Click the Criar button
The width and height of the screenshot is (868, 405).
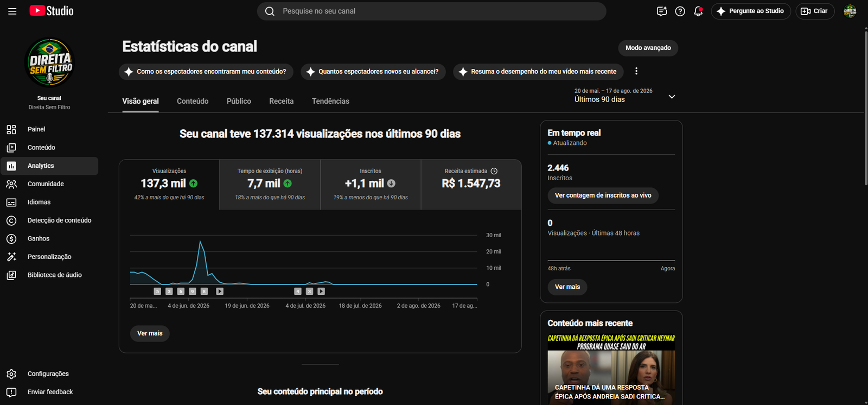click(x=815, y=11)
